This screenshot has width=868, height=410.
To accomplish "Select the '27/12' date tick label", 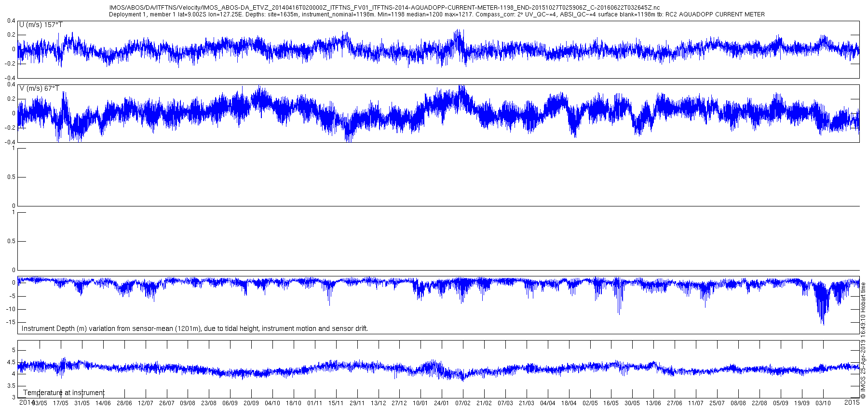I will pos(399,403).
